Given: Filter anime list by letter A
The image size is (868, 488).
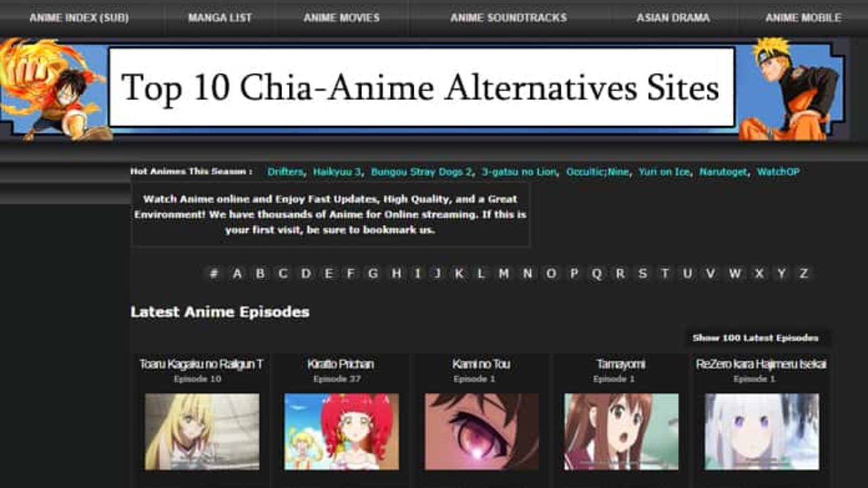Looking at the screenshot, I should coord(237,274).
